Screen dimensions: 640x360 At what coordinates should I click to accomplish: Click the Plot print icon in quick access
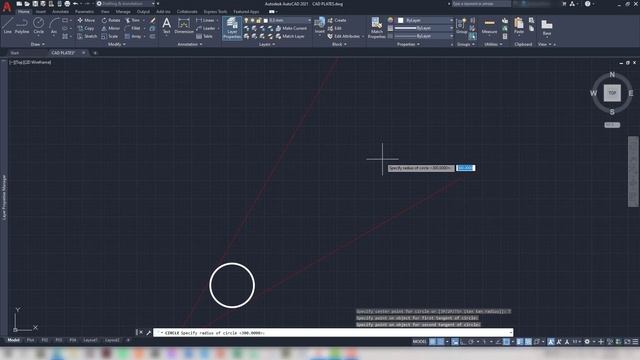(67, 4)
